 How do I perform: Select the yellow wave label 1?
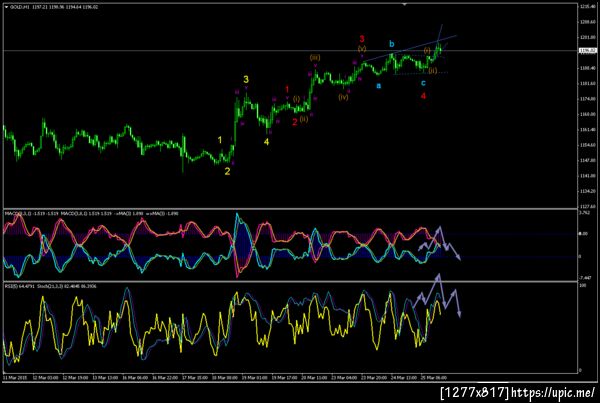pos(220,140)
